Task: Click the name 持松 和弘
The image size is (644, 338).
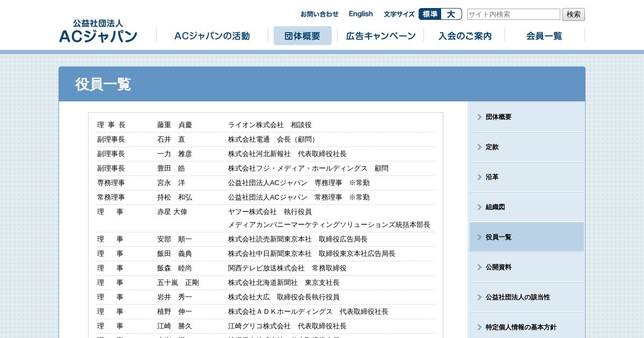Action: click(x=174, y=197)
